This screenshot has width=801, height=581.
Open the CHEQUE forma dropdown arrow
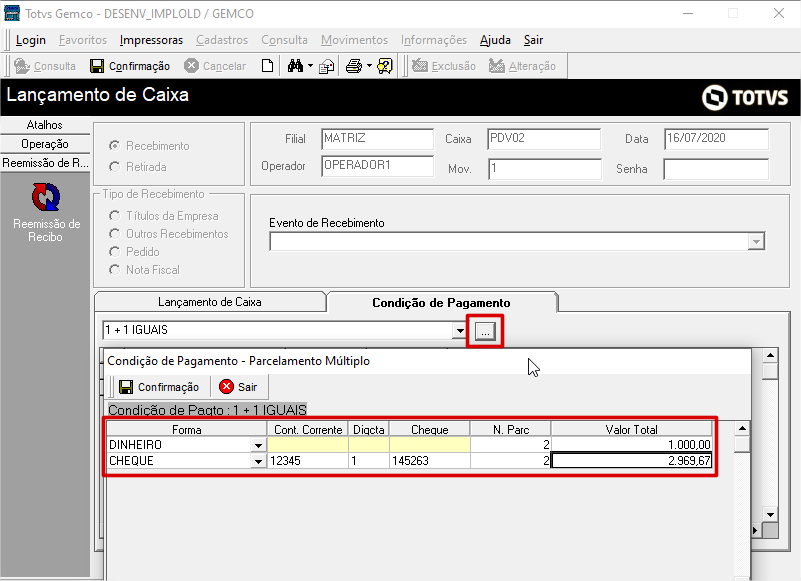click(x=258, y=461)
